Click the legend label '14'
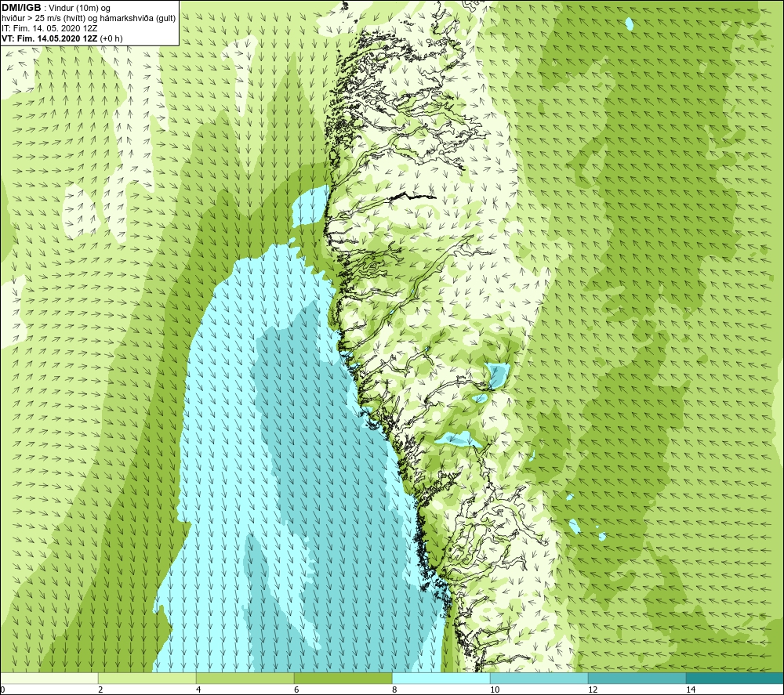Image resolution: width=784 pixels, height=695 pixels. click(691, 690)
